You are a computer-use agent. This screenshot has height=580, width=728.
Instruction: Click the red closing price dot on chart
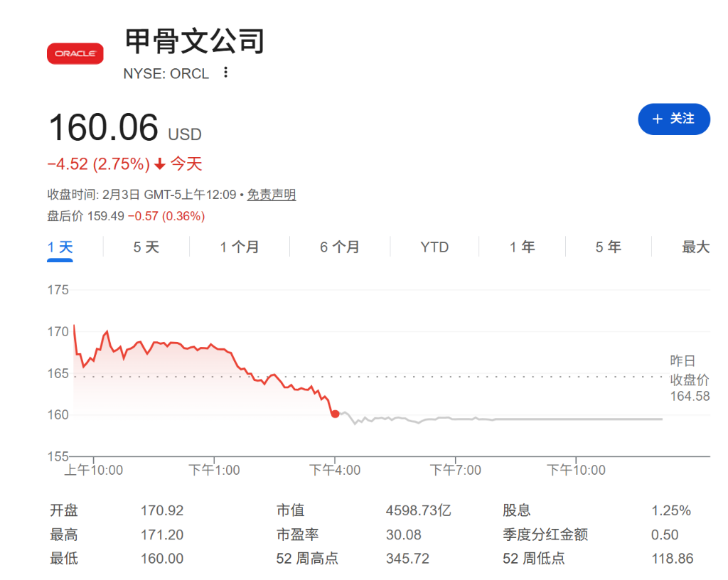(336, 414)
